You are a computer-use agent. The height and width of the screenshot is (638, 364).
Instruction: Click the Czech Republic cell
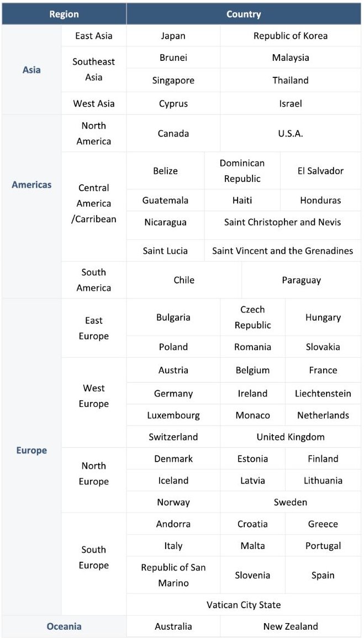point(252,317)
